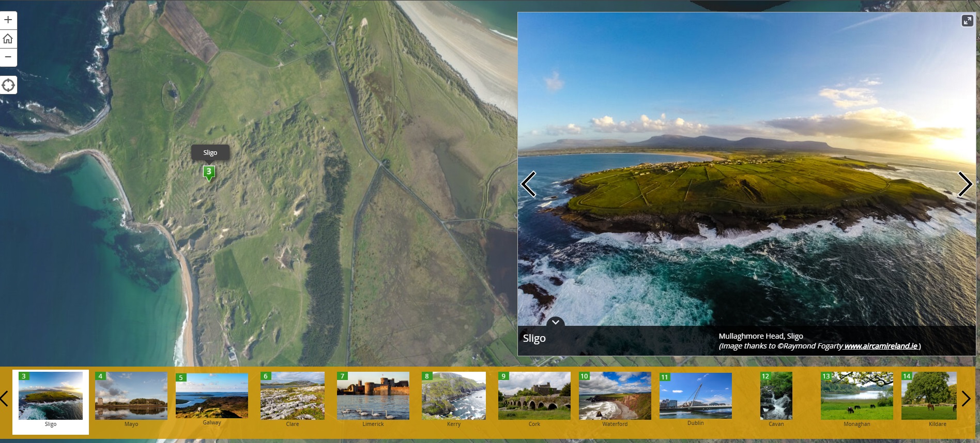Zoom out of the map

8,57
